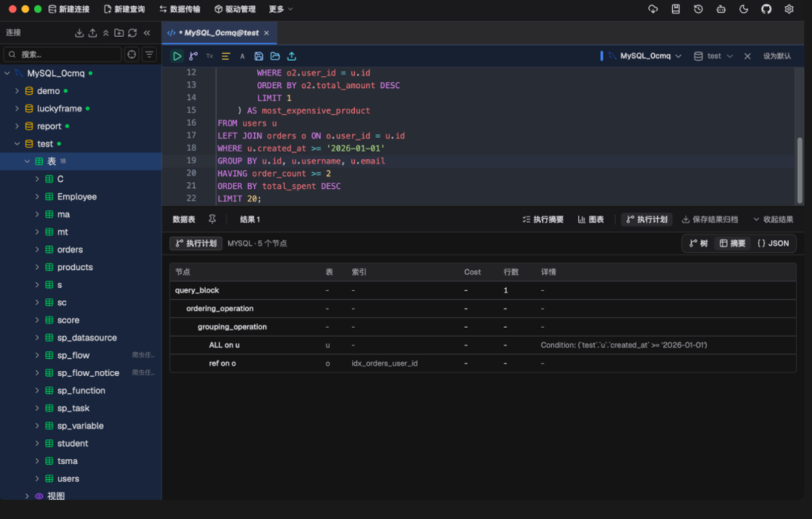Expand the 视图 views node
Screen dimensions: 812x519
coord(27,496)
